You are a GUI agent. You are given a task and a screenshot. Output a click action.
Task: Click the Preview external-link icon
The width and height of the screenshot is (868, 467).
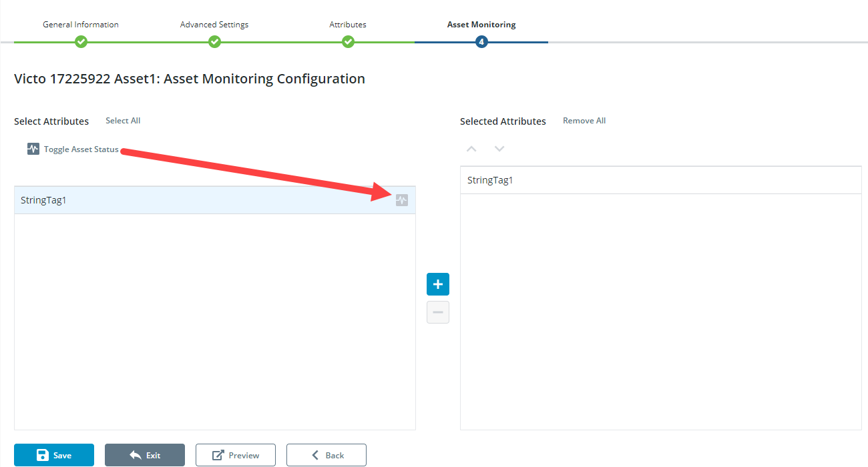point(219,454)
